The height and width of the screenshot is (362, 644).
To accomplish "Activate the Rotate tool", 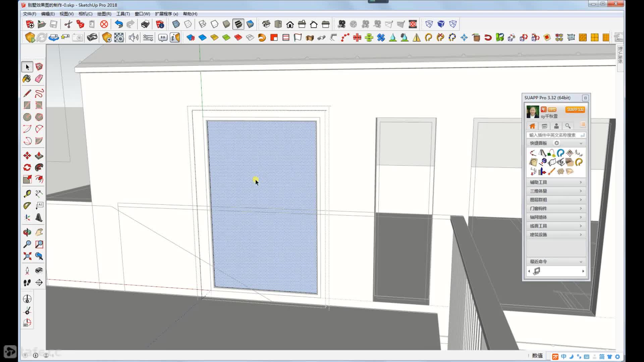I will point(27,167).
